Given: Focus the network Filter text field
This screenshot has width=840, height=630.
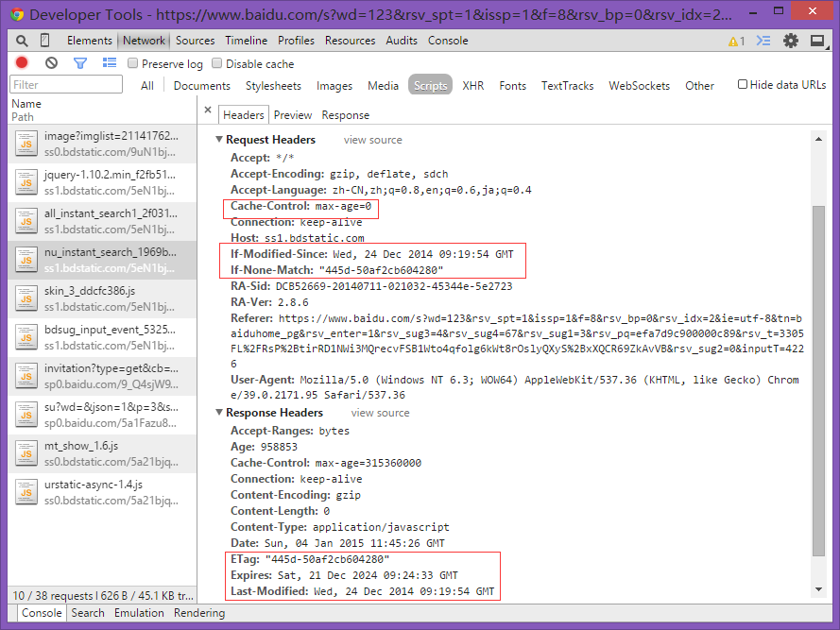Looking at the screenshot, I should coord(66,85).
